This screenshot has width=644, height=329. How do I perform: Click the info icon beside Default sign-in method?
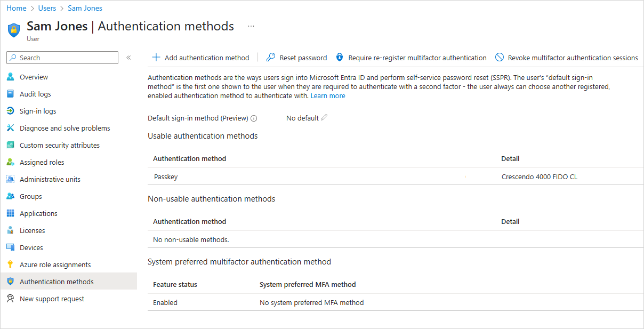[254, 118]
